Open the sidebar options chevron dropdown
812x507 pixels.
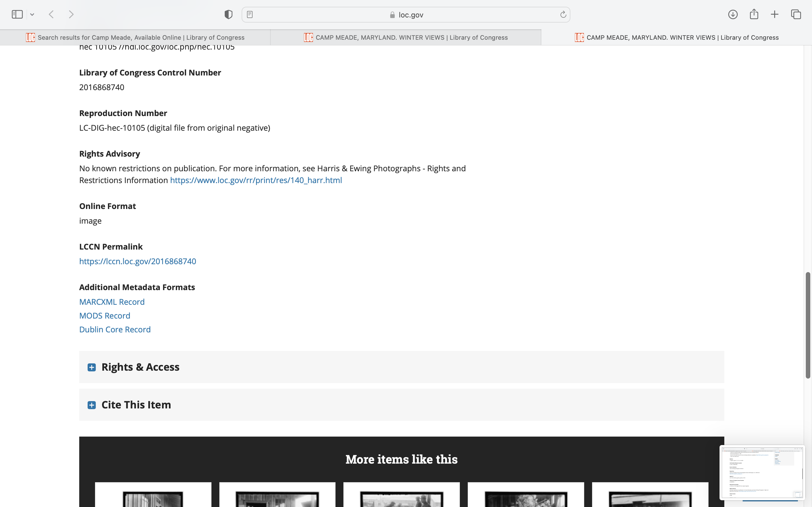tap(32, 14)
